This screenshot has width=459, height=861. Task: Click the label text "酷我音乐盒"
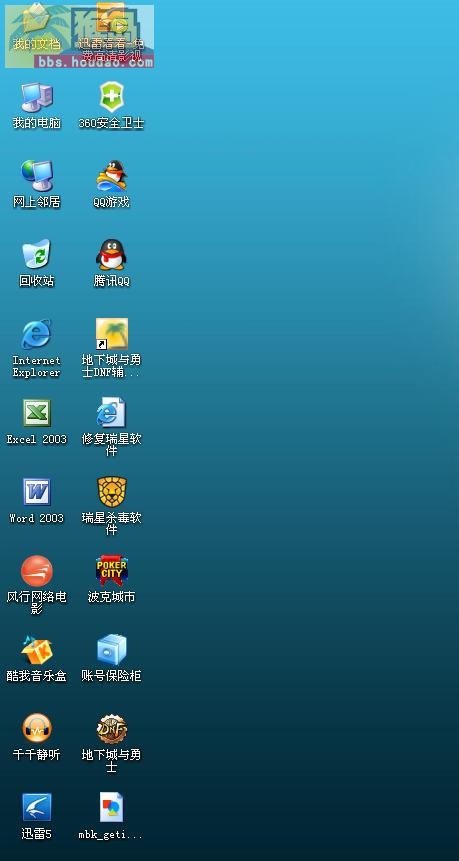[x=37, y=676]
